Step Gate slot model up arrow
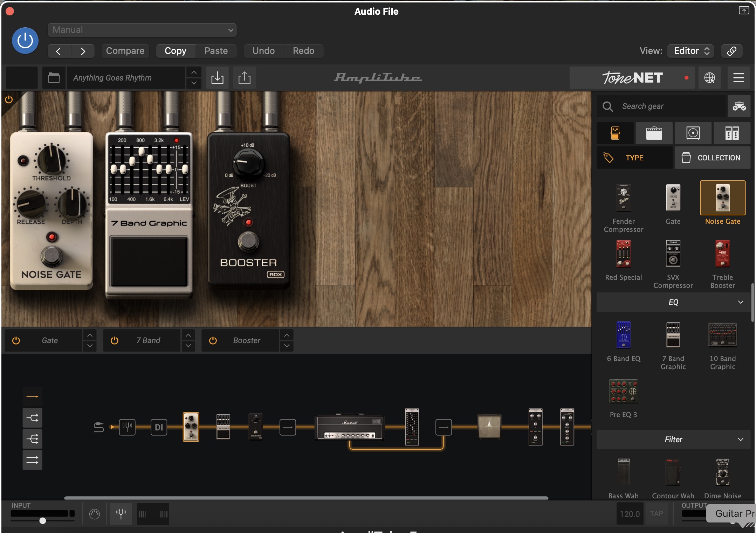The height and width of the screenshot is (533, 756). [90, 335]
